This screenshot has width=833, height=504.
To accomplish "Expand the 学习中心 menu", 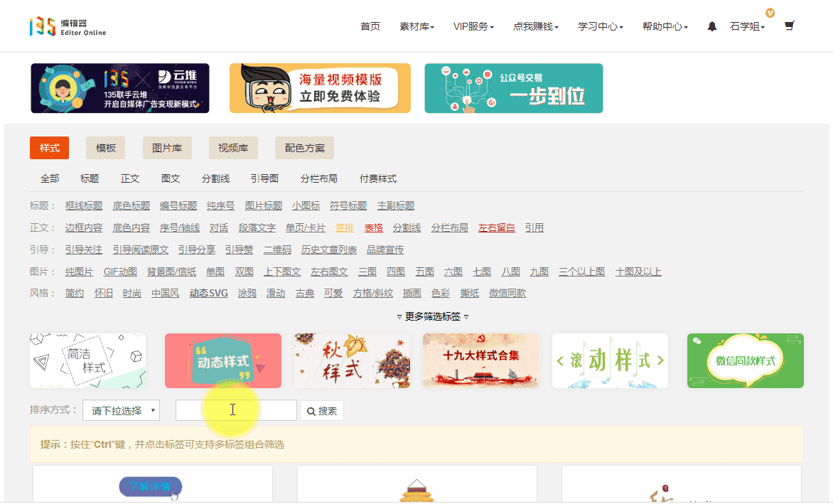I will (601, 26).
